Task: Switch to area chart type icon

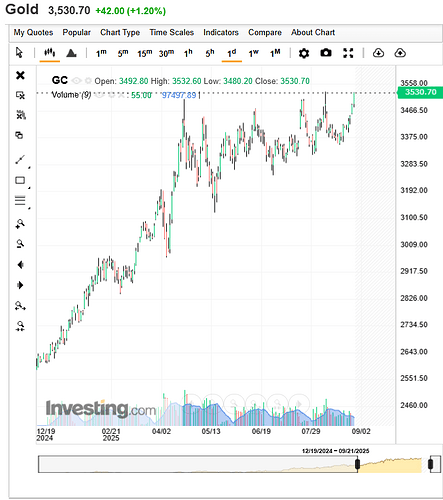Action: (71, 53)
